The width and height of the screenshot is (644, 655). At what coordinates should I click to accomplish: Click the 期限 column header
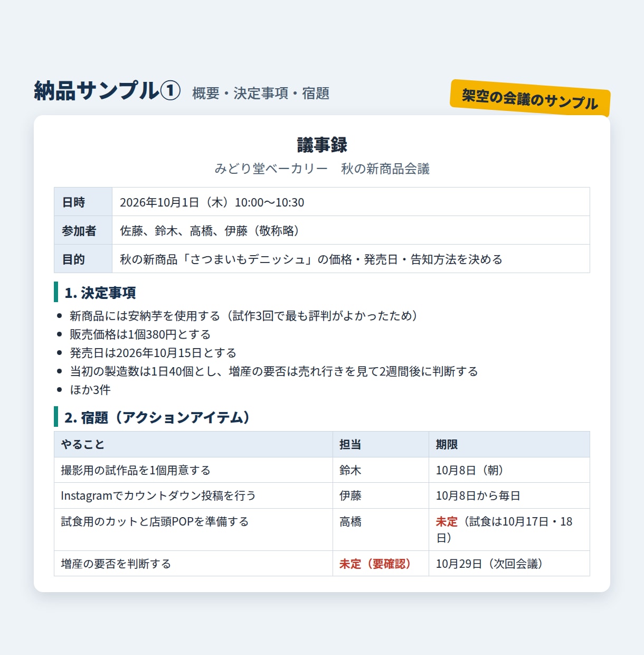509,444
